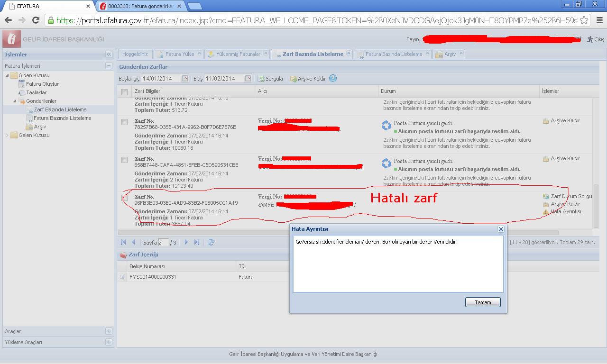Reload the page with browser refresh
This screenshot has width=607, height=364.
pos(36,20)
